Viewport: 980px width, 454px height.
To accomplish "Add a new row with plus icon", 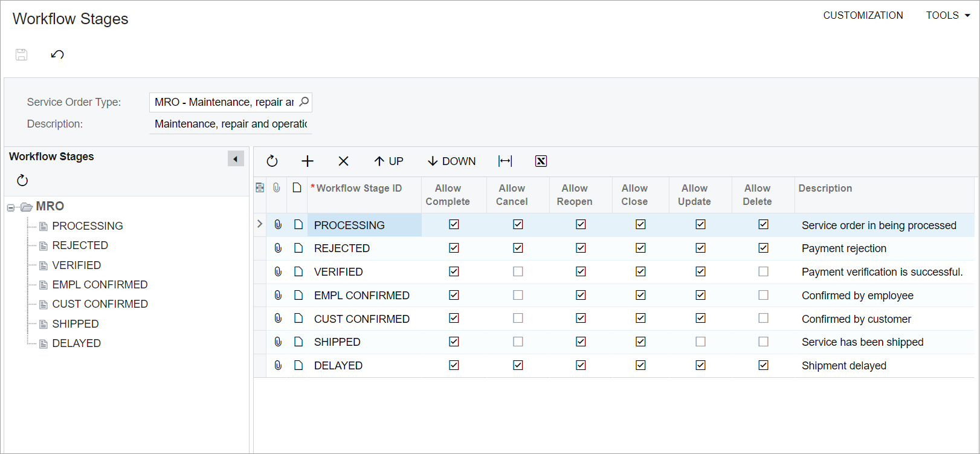I will tap(308, 161).
